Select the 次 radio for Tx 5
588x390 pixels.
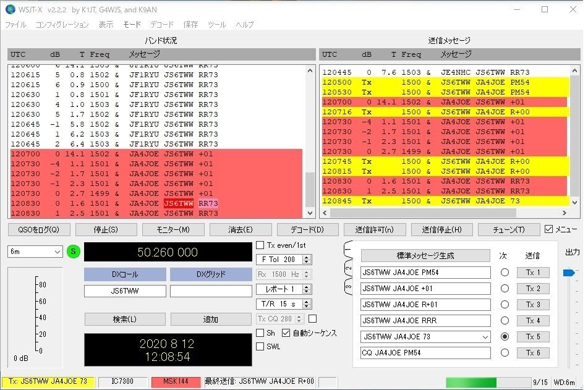click(505, 337)
